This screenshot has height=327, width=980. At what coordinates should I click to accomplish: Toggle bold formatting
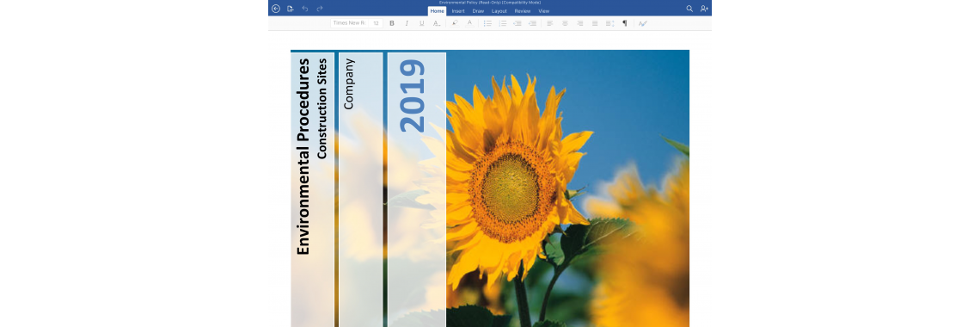392,23
